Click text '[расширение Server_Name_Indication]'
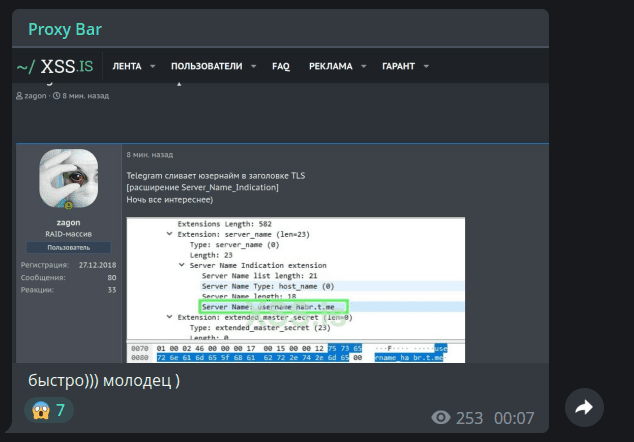This screenshot has height=442, width=634. click(202, 187)
